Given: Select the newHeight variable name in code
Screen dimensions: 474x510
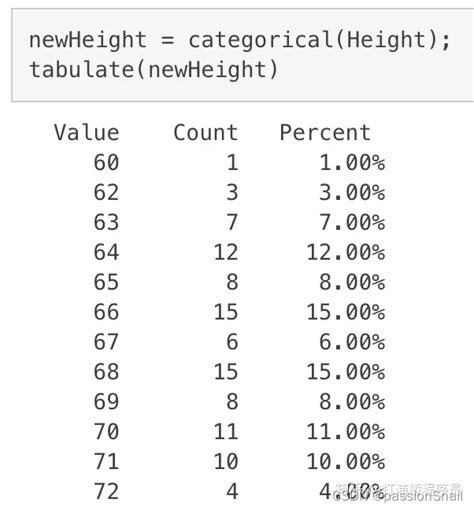Looking at the screenshot, I should click(x=88, y=40).
